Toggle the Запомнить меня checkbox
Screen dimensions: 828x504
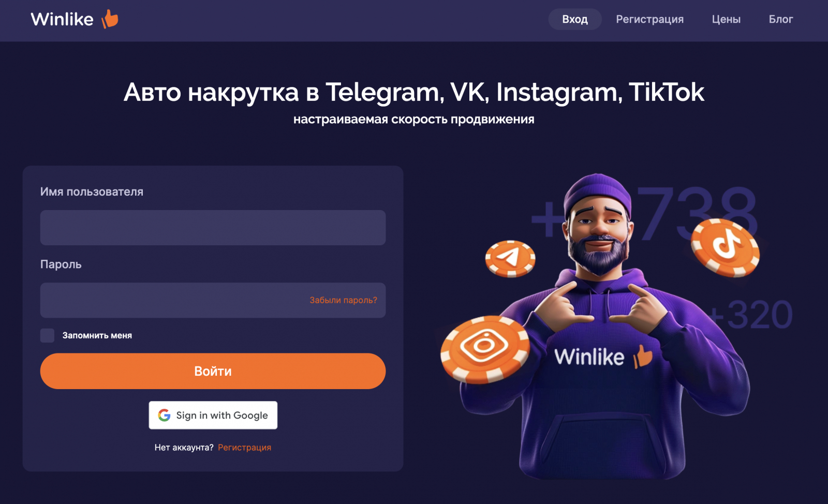click(x=47, y=335)
